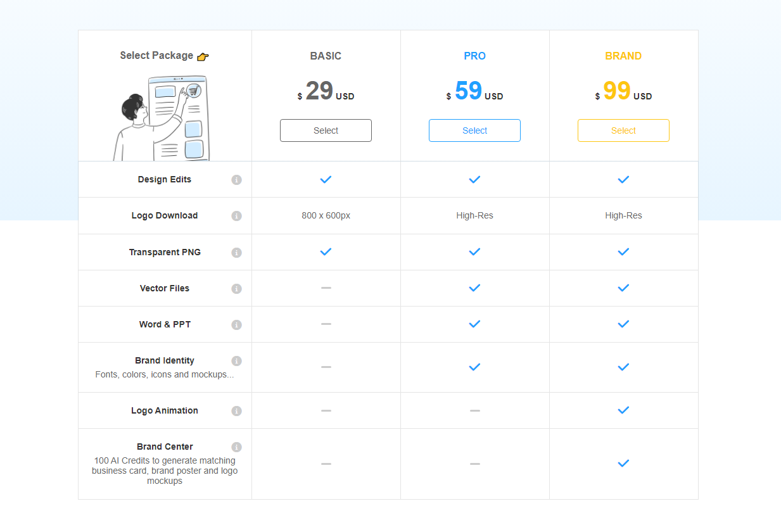Click the Brand Center dash in BASIC column
This screenshot has height=532, width=781.
click(326, 464)
